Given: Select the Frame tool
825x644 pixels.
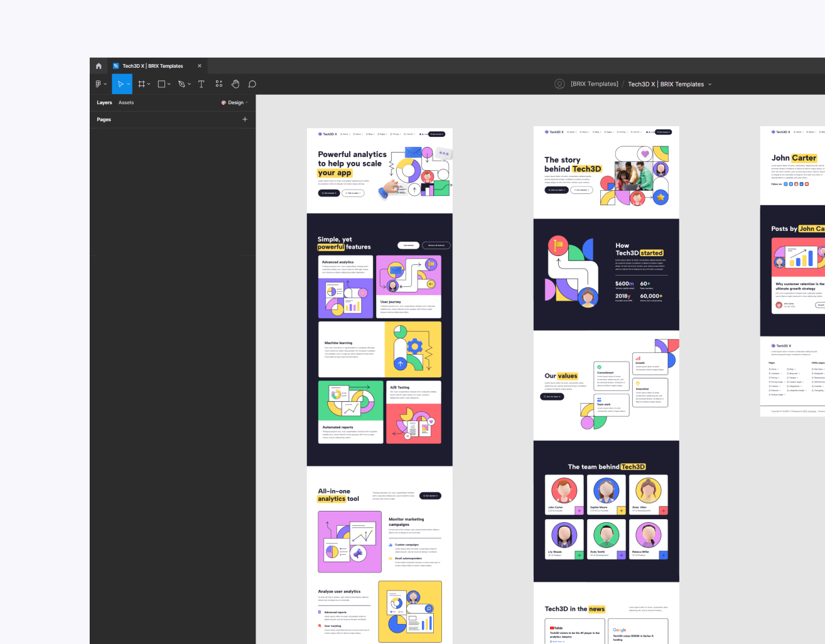Looking at the screenshot, I should coord(142,84).
